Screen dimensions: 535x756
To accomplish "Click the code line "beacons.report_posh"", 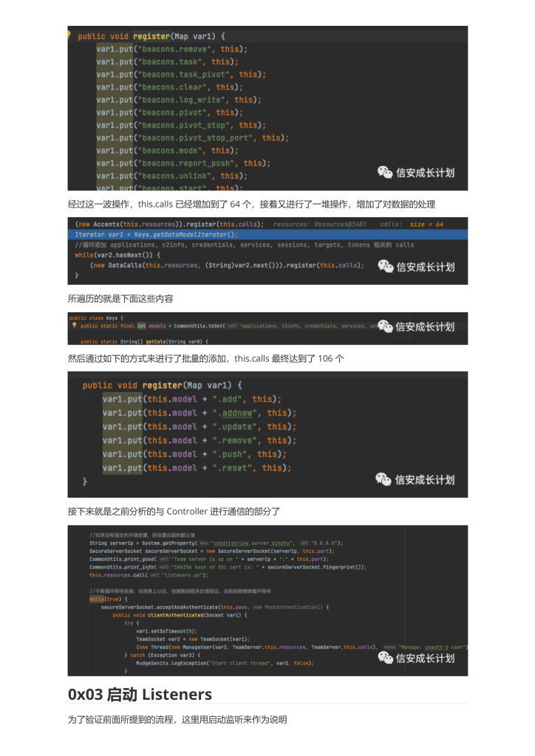I will pos(183,163).
